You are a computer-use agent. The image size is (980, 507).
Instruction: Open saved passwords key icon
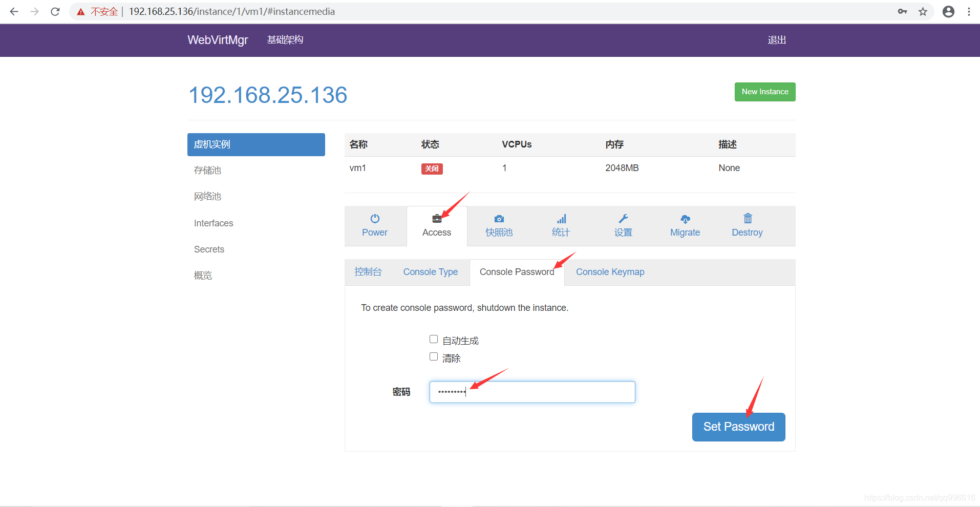point(902,11)
